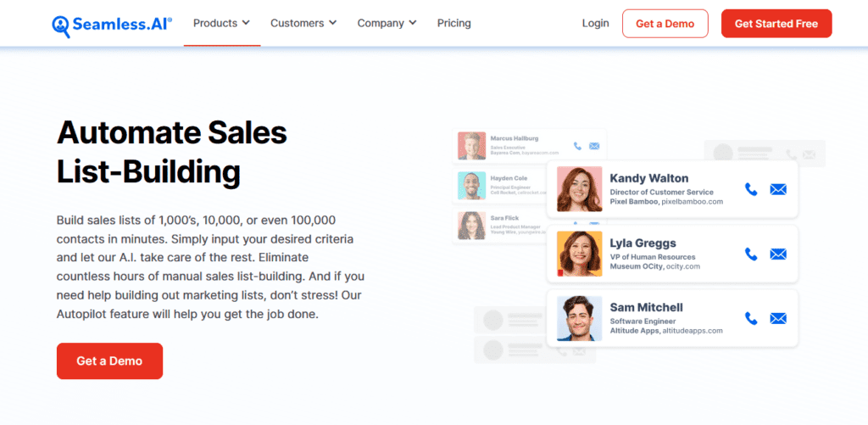Click phone icon for Lyla Greggs
The image size is (868, 425).
click(750, 254)
